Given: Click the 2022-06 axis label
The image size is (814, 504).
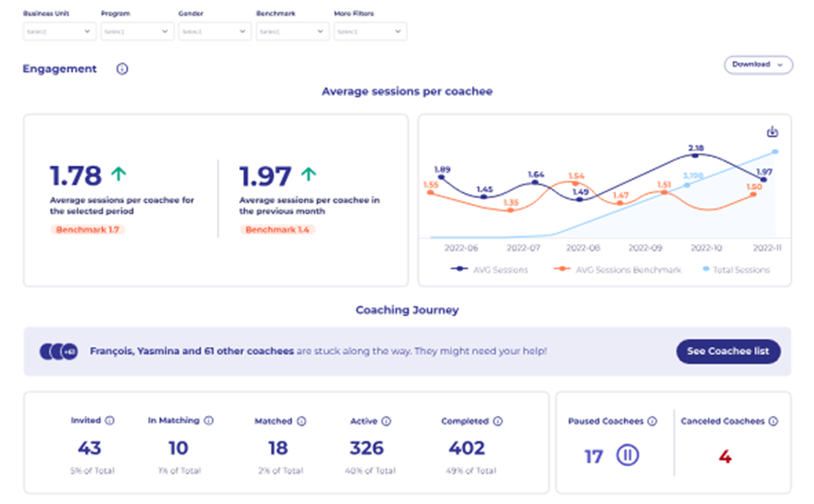Looking at the screenshot, I should point(461,248).
